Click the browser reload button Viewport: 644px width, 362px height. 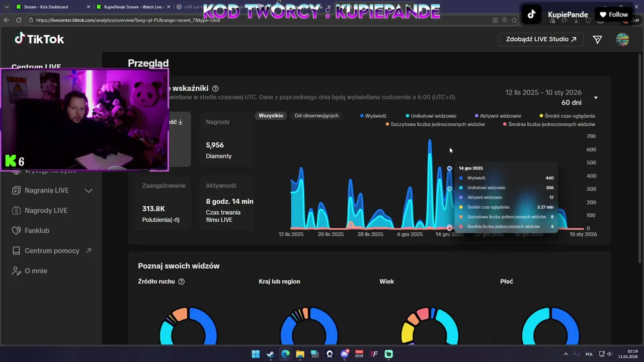point(19,20)
